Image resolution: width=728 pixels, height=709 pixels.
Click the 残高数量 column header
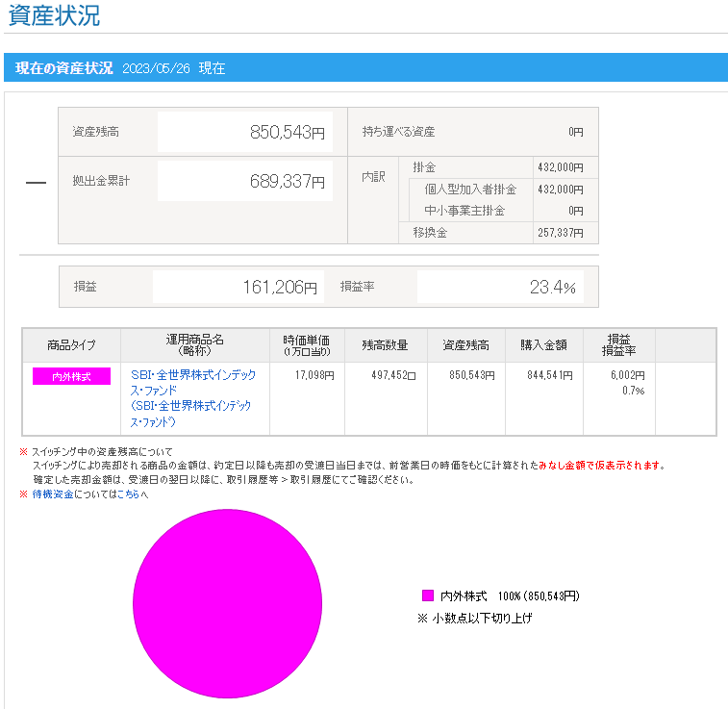(386, 345)
